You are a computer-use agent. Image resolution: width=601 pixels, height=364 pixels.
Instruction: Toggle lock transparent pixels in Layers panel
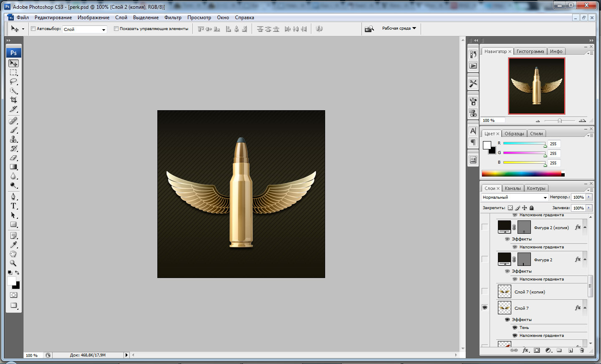coord(510,208)
